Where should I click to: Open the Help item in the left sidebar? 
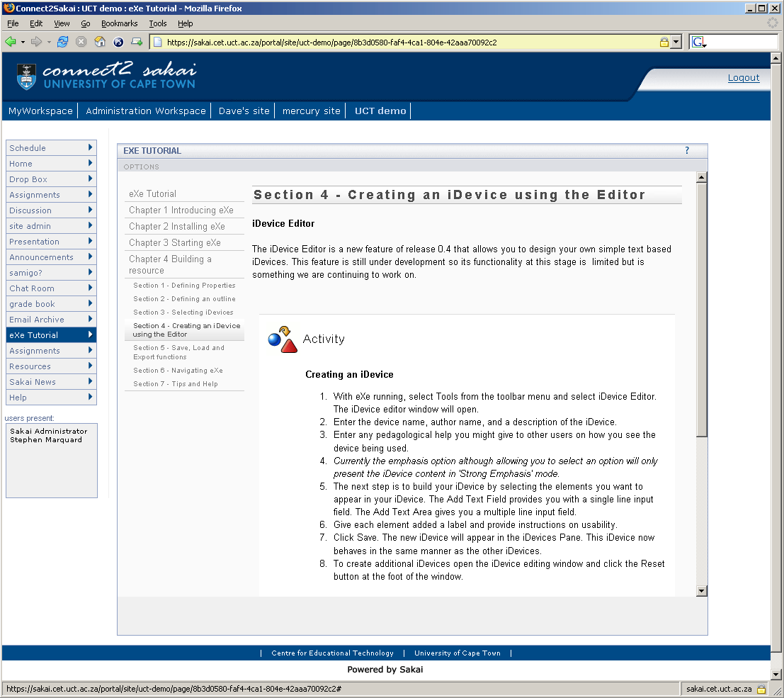pos(51,398)
